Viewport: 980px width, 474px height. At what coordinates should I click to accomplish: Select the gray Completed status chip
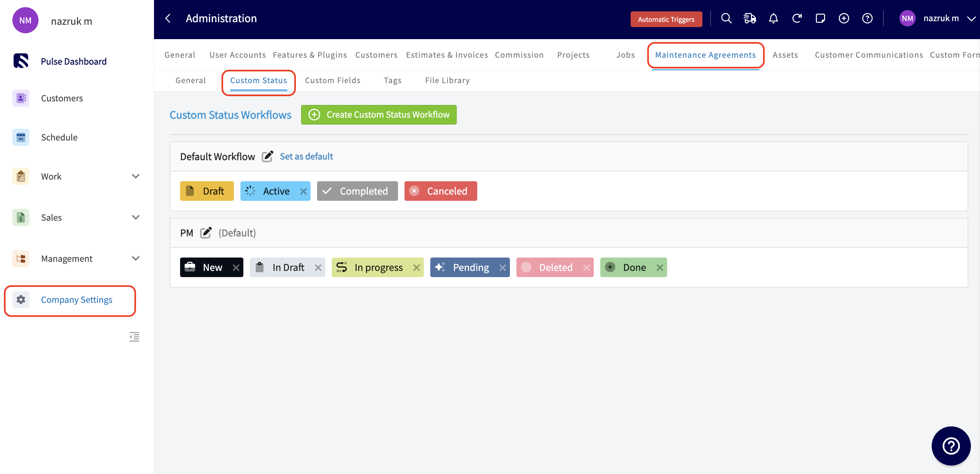pyautogui.click(x=357, y=191)
